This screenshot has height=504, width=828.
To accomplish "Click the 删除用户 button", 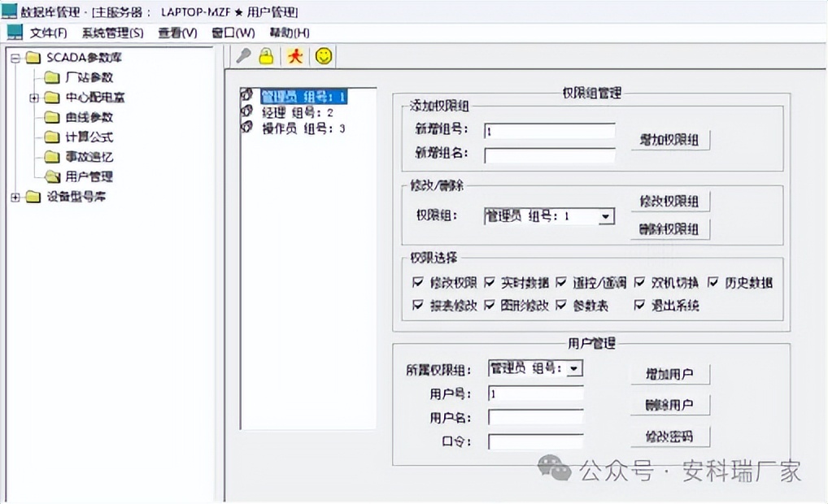I will click(x=669, y=405).
